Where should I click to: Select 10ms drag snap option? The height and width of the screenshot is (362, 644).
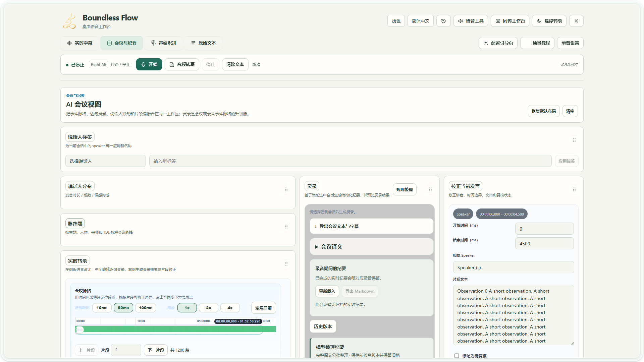point(102,308)
